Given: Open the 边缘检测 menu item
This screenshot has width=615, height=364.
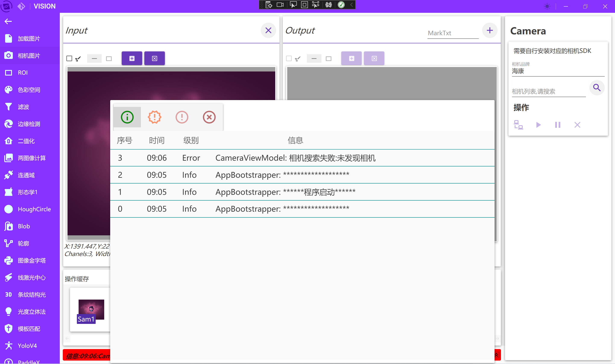Looking at the screenshot, I should pos(29,124).
